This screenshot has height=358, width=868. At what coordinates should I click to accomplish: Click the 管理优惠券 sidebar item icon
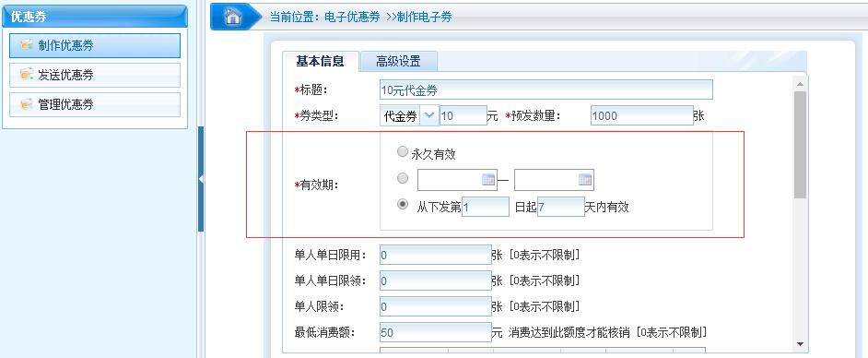click(x=27, y=103)
